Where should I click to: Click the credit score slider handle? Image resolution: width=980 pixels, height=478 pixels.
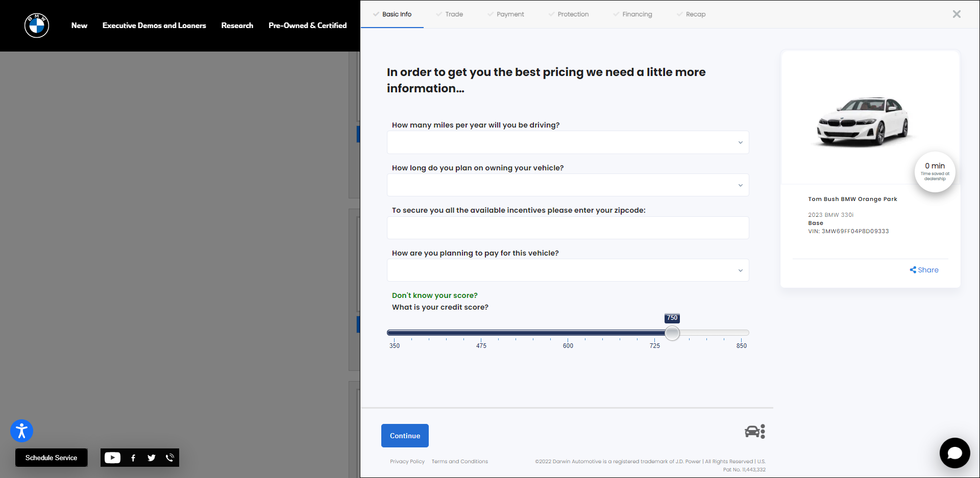(672, 333)
